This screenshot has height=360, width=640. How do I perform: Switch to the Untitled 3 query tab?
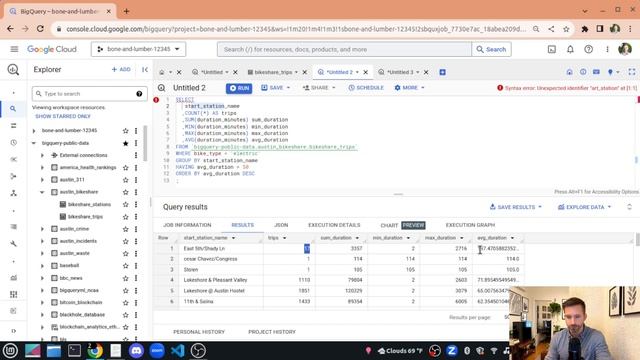pyautogui.click(x=399, y=72)
